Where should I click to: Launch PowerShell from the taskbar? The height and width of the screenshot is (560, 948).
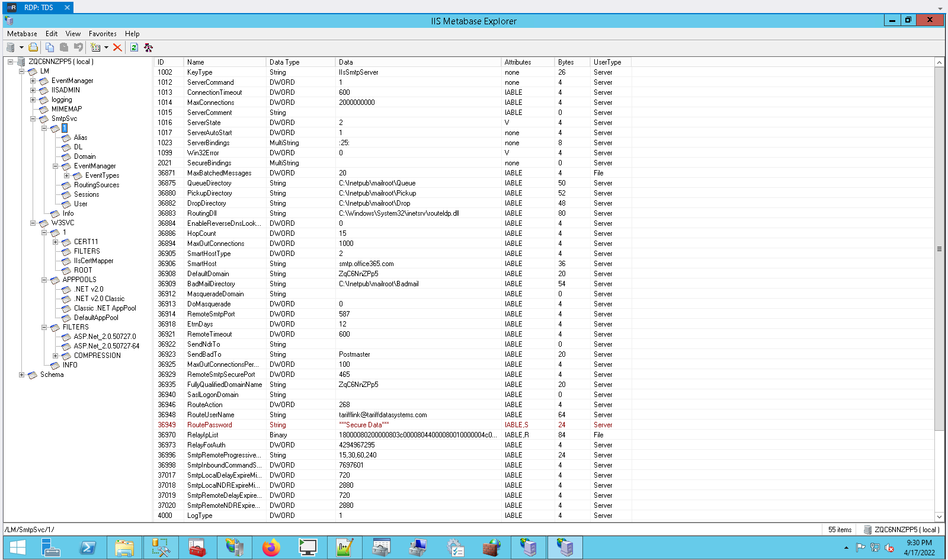[x=88, y=548]
